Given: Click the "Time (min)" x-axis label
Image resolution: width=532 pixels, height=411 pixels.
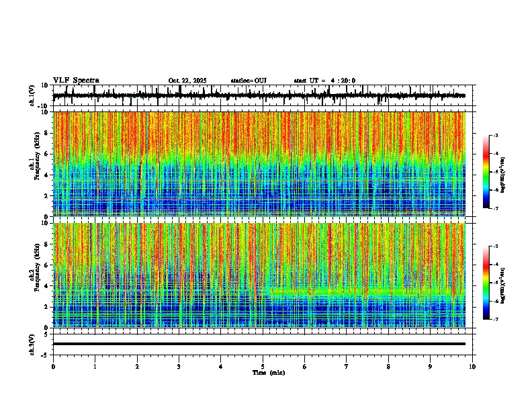Looking at the screenshot, I should click(x=269, y=373).
